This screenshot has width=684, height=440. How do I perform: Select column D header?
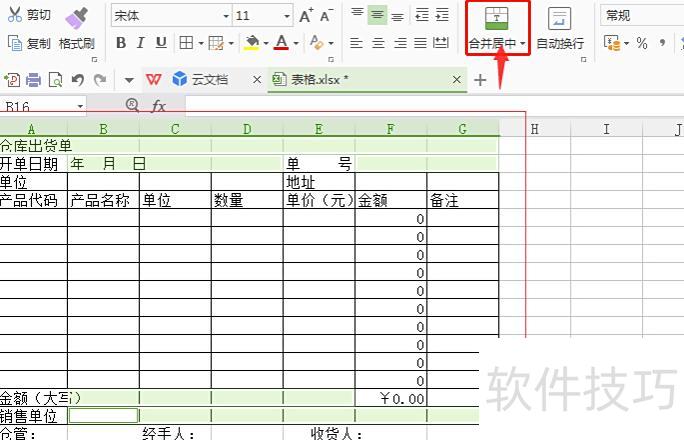click(247, 129)
